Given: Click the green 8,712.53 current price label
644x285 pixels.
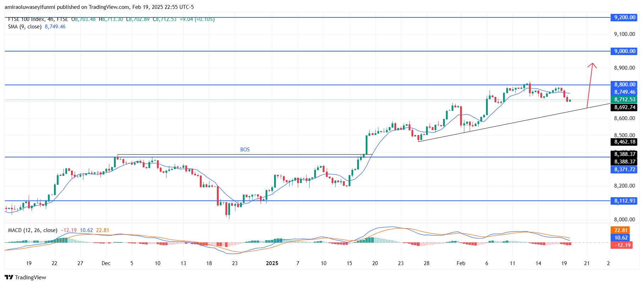Looking at the screenshot, I should point(624,100).
